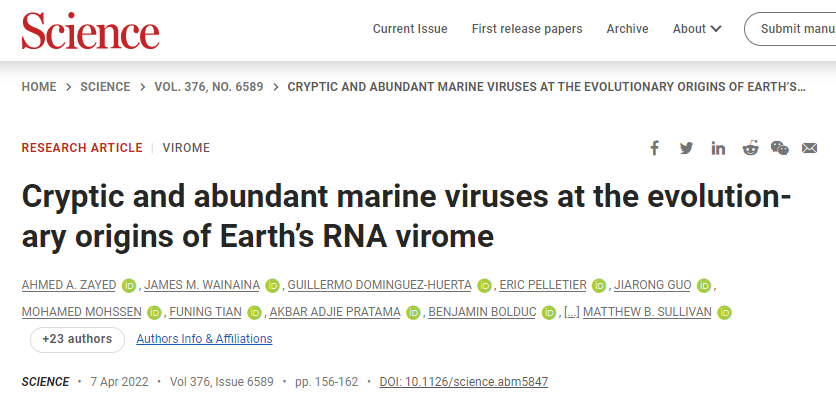Go to First release papers

pos(527,29)
